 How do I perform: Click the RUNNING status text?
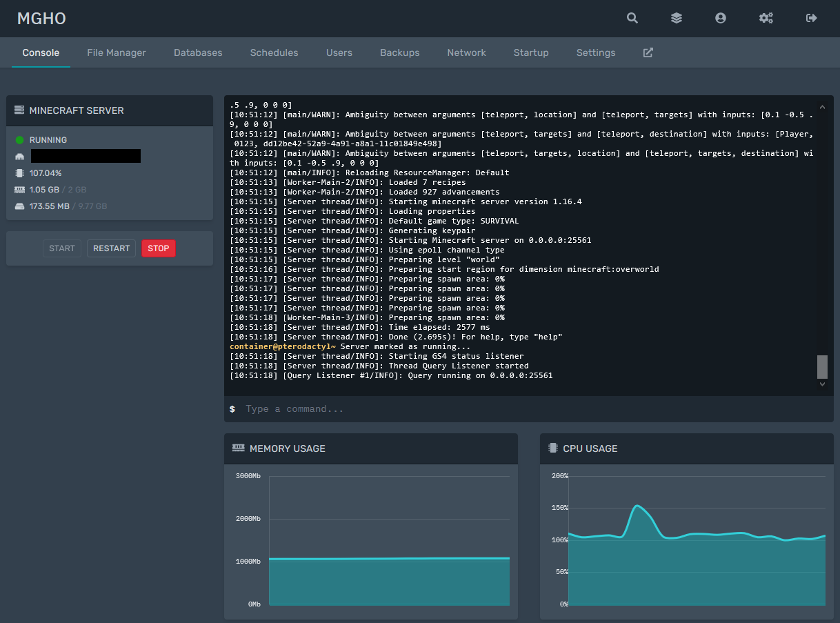pos(48,140)
